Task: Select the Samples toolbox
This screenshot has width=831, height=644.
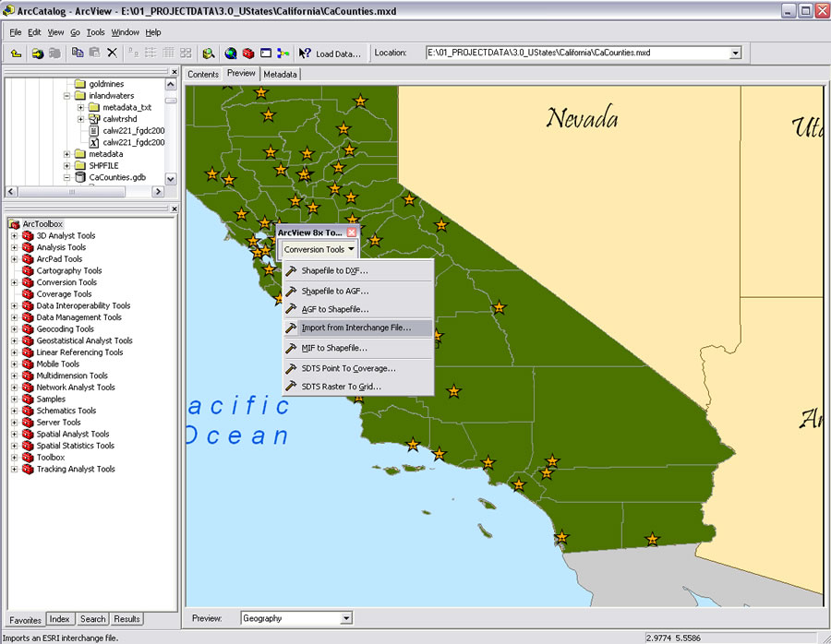Action: point(51,399)
